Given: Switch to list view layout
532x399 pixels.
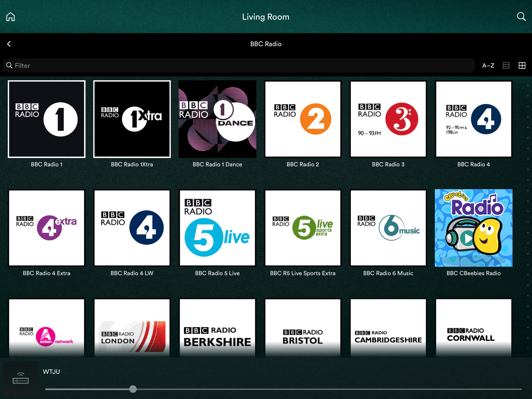Looking at the screenshot, I should 506,65.
